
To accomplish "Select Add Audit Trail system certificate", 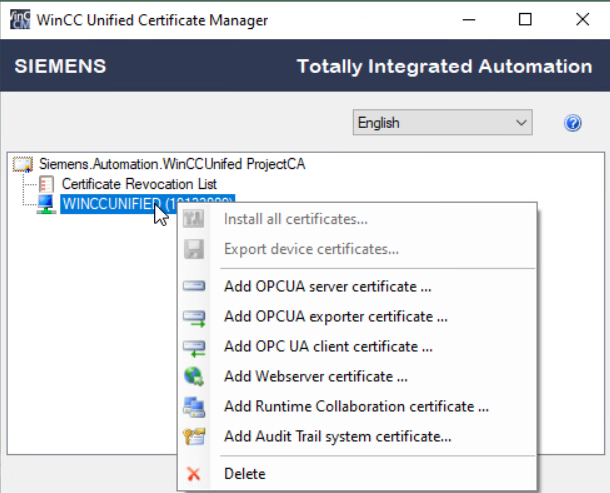I will point(338,437).
